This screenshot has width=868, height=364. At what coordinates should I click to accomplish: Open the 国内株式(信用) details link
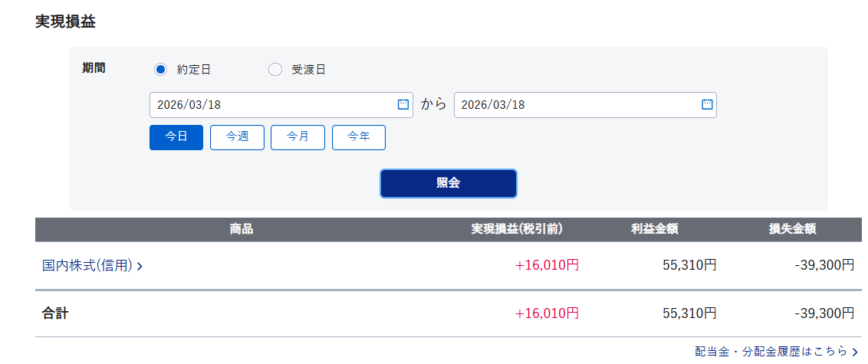pyautogui.click(x=87, y=266)
